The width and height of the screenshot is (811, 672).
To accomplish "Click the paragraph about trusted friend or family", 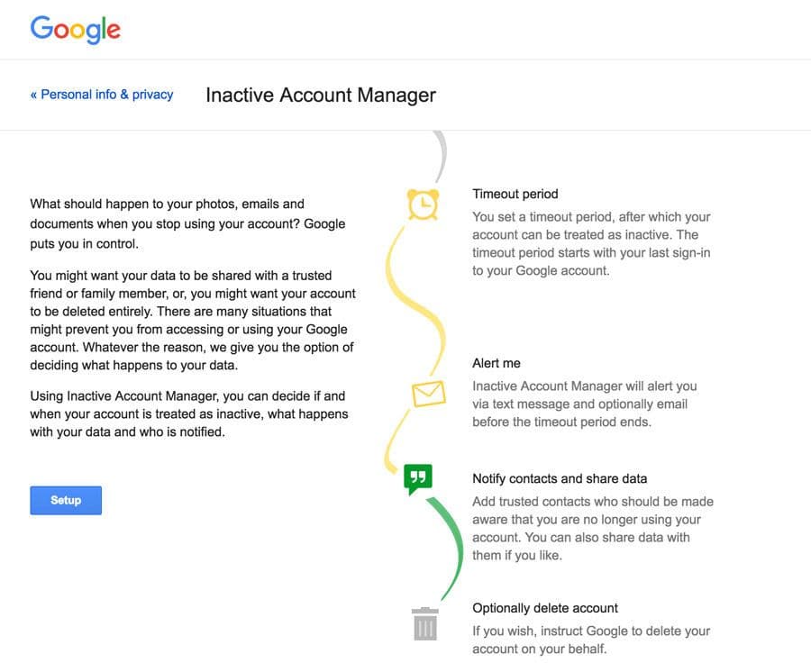I will click(x=193, y=321).
